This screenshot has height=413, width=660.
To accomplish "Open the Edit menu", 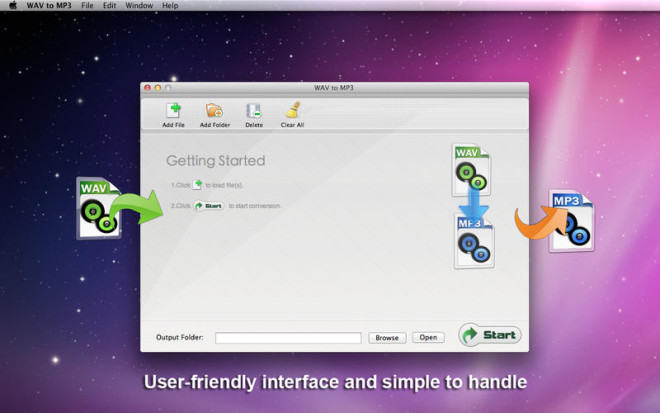I will (x=109, y=5).
